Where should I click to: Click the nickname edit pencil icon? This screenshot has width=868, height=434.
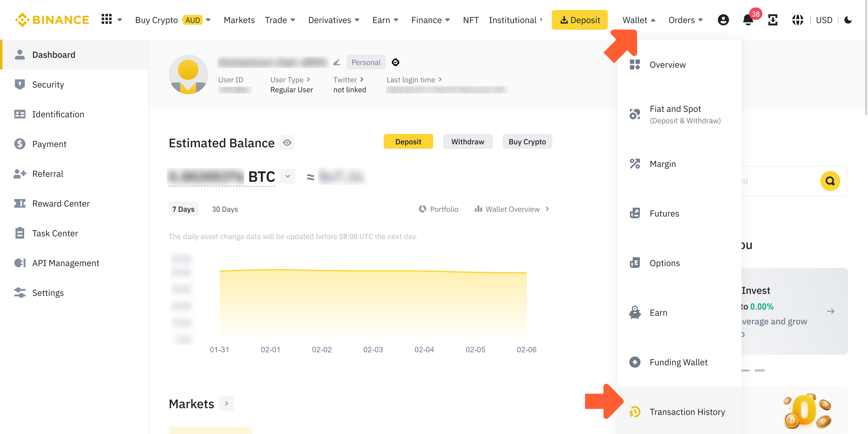[336, 62]
